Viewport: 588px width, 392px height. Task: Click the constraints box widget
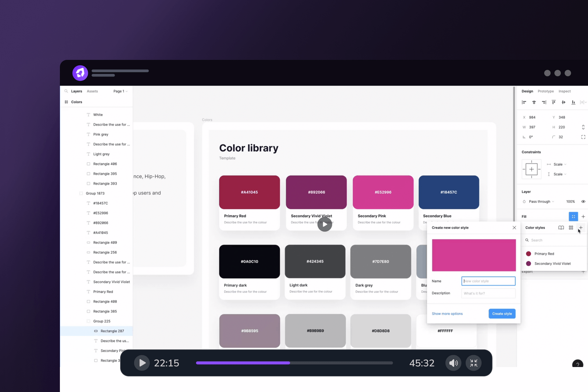point(531,169)
